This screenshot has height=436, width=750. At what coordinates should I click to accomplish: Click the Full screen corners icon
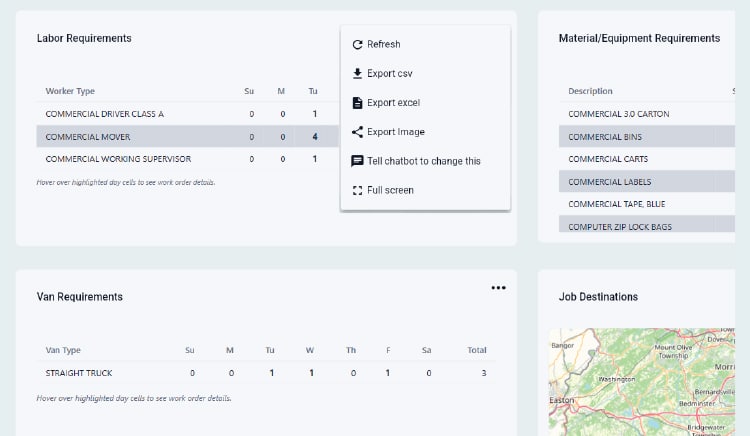click(x=357, y=190)
